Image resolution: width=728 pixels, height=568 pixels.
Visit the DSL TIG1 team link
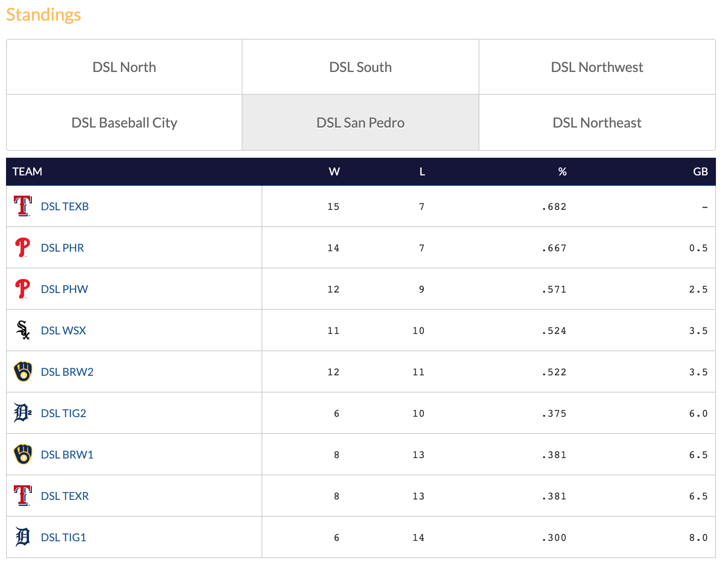pyautogui.click(x=63, y=537)
